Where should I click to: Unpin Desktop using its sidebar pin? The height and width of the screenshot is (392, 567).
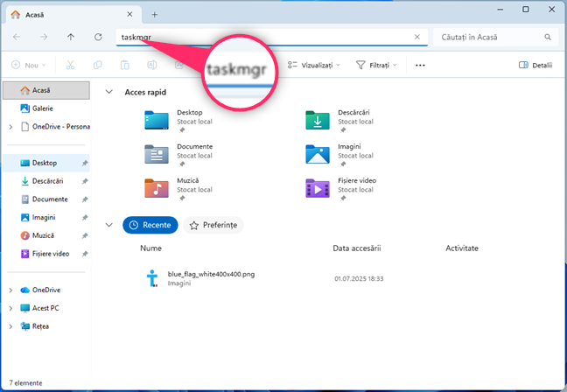(x=85, y=163)
